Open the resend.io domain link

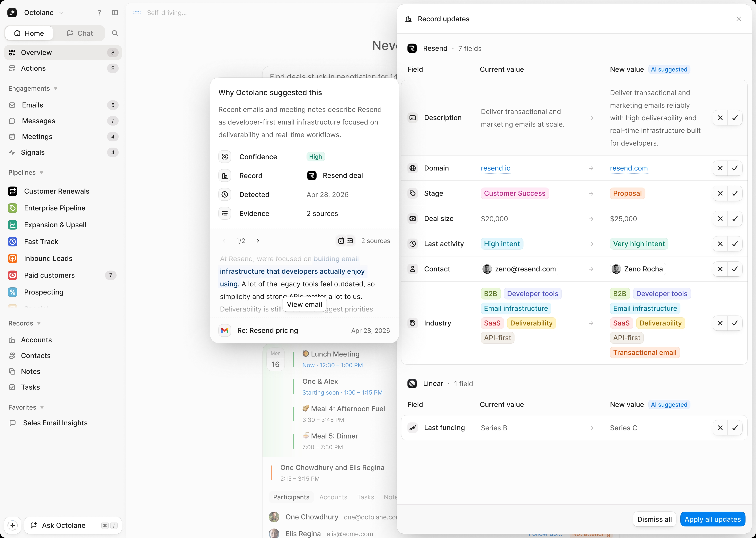click(x=496, y=168)
